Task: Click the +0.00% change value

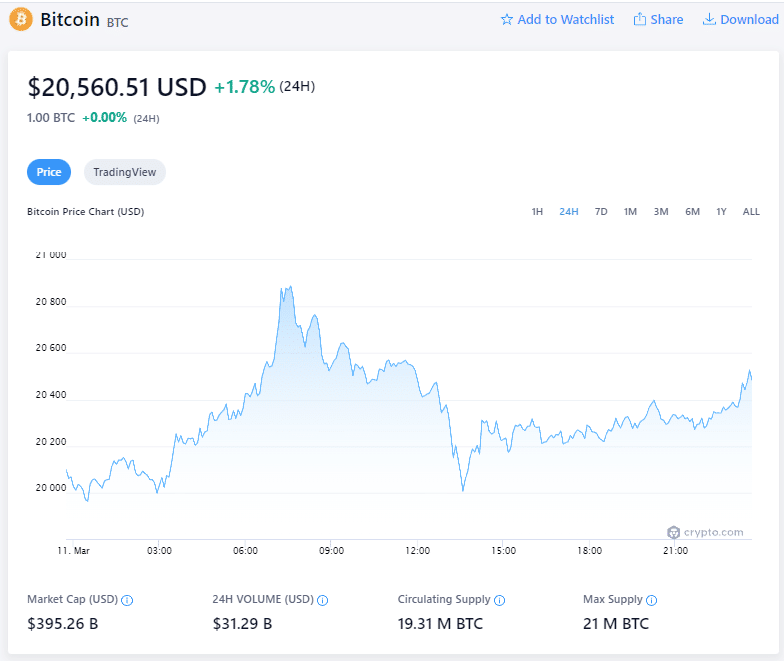Action: point(104,118)
